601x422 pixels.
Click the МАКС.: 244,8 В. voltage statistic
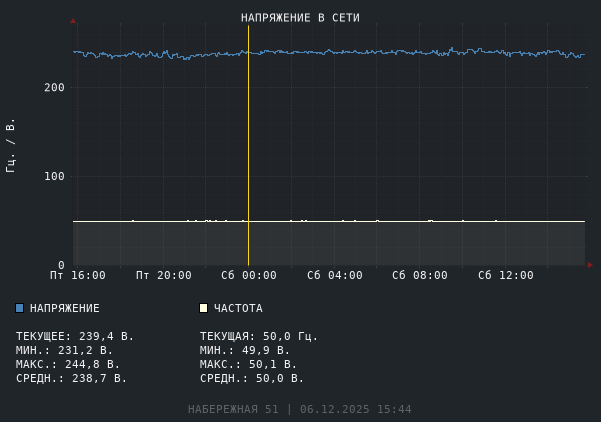click(x=68, y=364)
